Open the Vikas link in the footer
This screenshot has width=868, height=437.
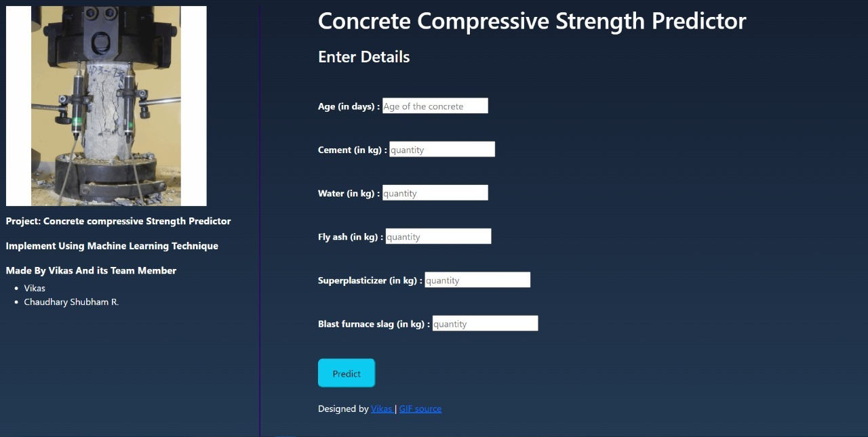380,409
